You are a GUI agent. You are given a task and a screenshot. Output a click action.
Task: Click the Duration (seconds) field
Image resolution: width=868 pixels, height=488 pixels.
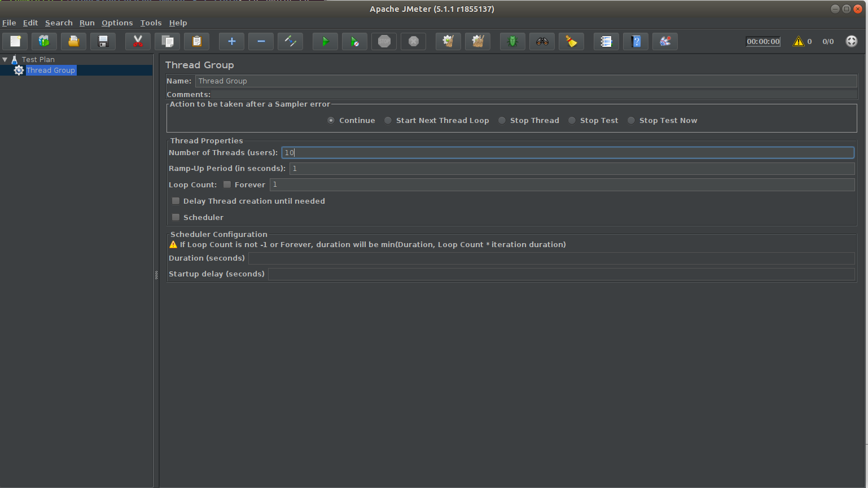[551, 258]
